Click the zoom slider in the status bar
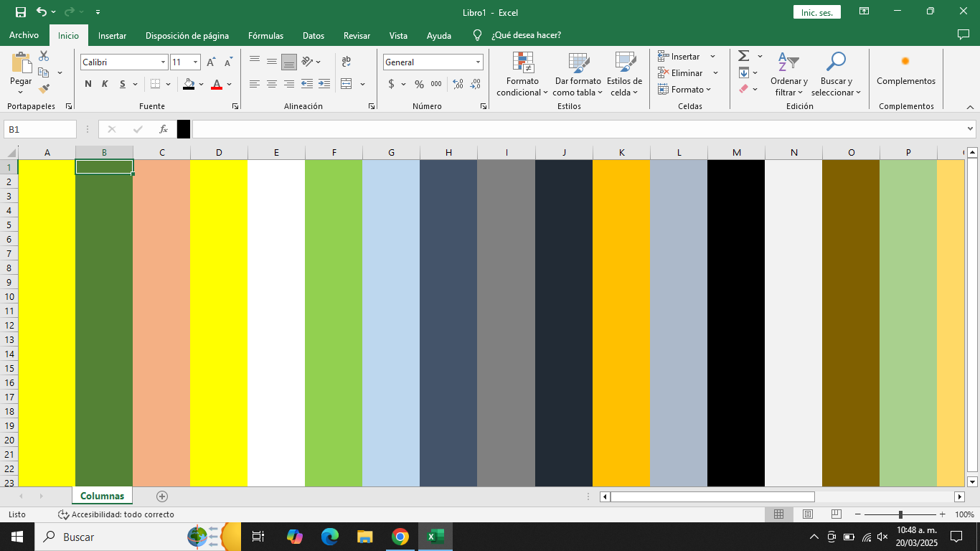Viewport: 980px width, 551px height. 900,514
